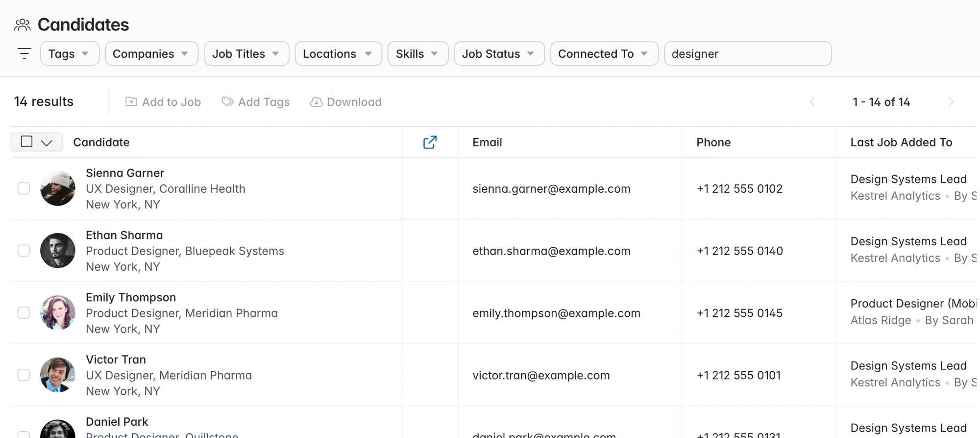Click the Add Tags tag icon
The image size is (980, 438).
228,102
